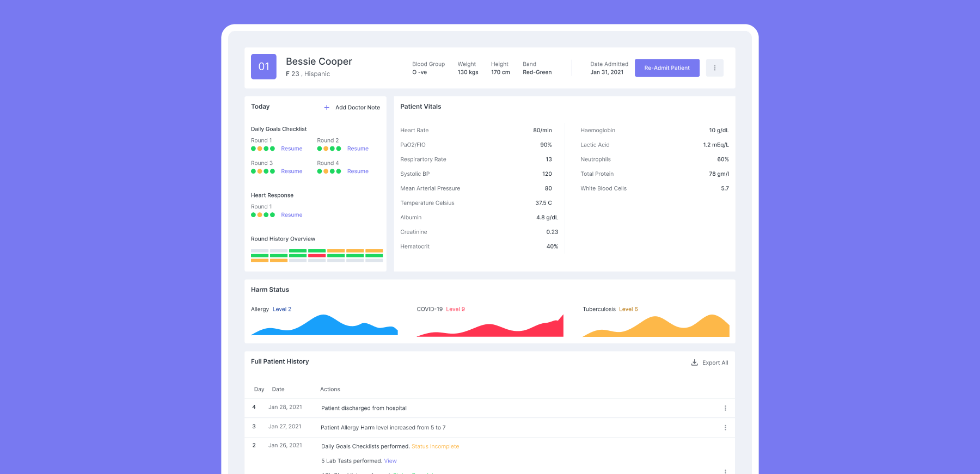
Task: Click the White Blood Cells vitals row
Action: [x=654, y=189]
